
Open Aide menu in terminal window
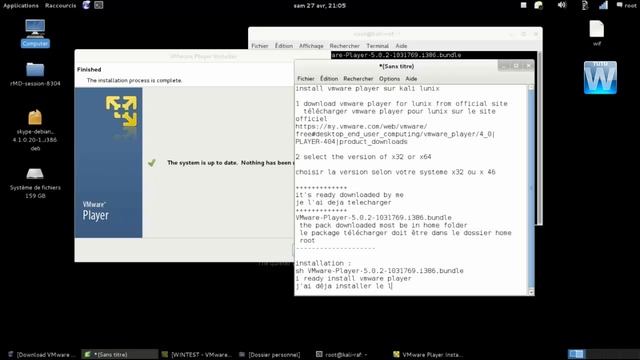401,46
